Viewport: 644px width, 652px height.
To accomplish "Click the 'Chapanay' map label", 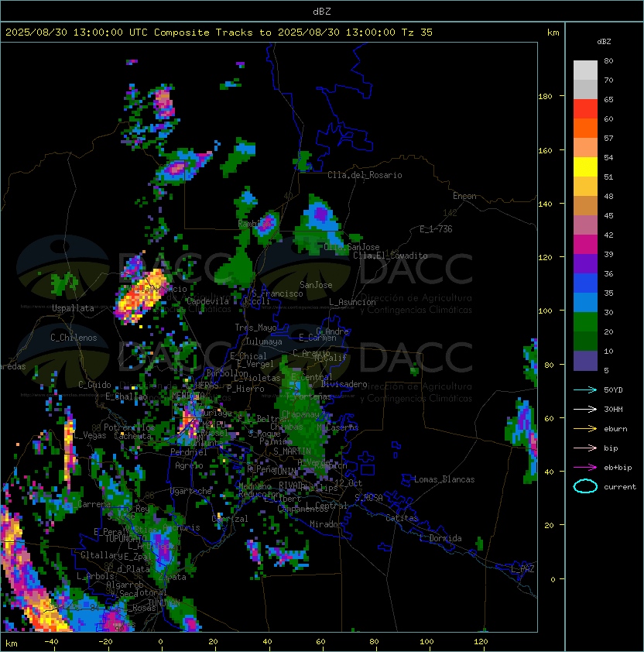I will point(300,414).
